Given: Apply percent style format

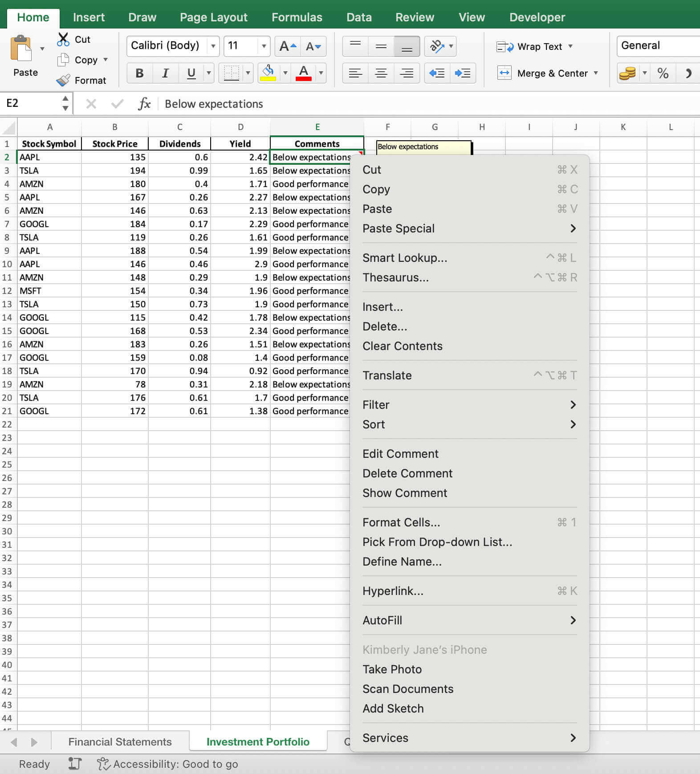Looking at the screenshot, I should tap(663, 73).
